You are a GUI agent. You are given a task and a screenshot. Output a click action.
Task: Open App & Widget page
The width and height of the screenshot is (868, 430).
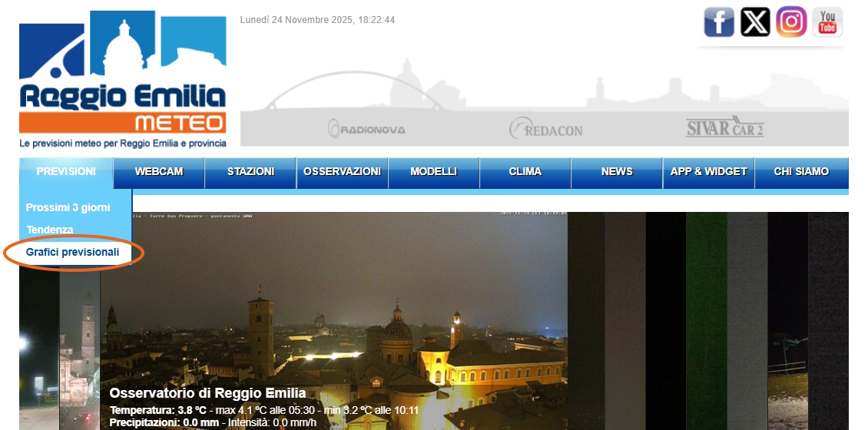click(x=708, y=172)
